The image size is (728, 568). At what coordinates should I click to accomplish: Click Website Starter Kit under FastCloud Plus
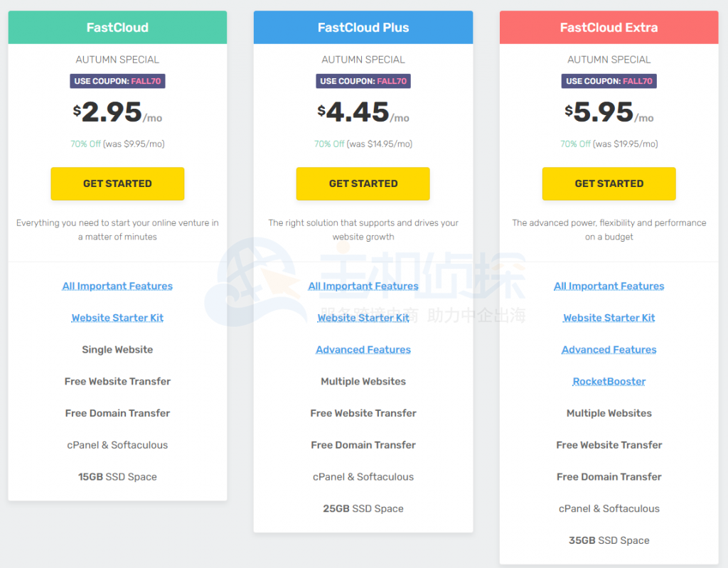pos(363,318)
